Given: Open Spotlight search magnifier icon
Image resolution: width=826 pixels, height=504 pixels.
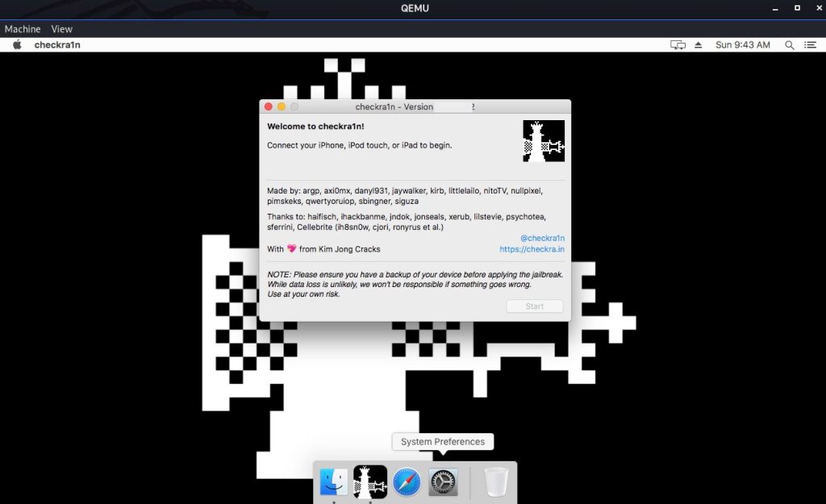Looking at the screenshot, I should [789, 45].
